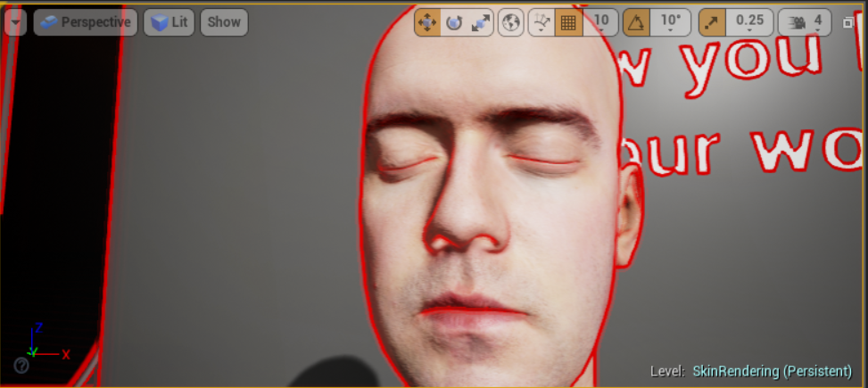Change scale snap value 0.25
This screenshot has height=388, width=868.
click(749, 22)
